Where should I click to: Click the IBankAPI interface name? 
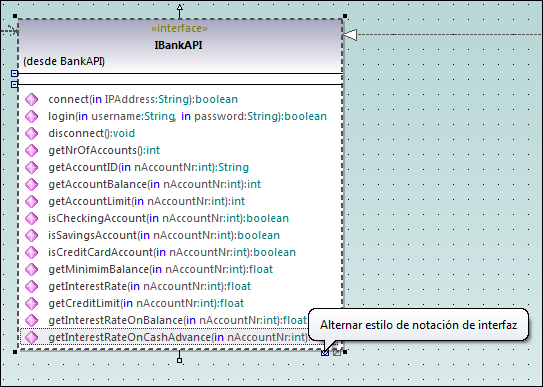pyautogui.click(x=178, y=45)
